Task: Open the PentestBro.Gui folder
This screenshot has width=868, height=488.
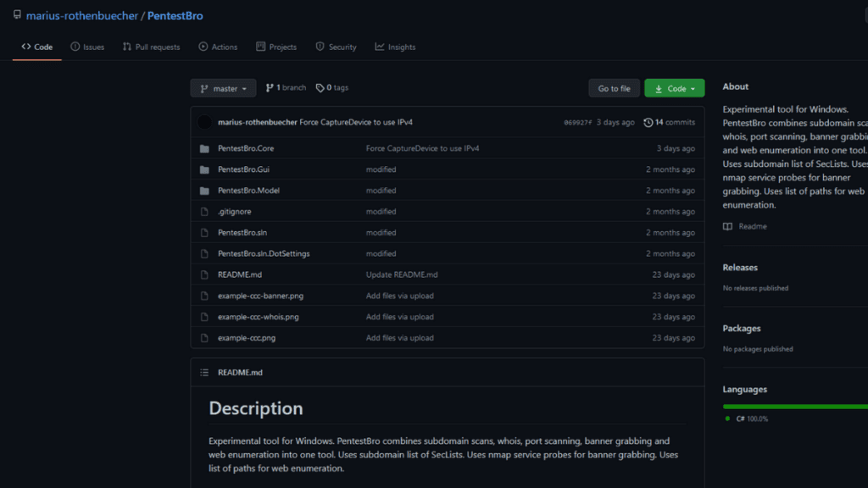Action: click(x=243, y=169)
